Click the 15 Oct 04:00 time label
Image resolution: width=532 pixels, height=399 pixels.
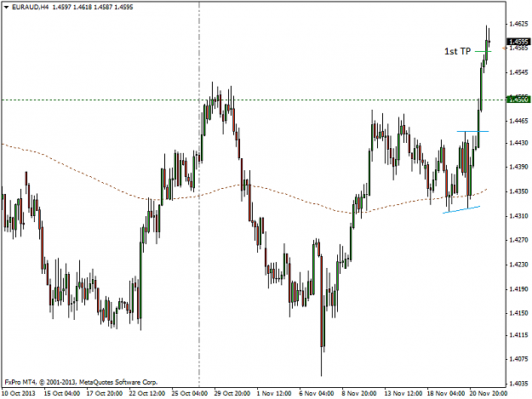[x=62, y=393]
